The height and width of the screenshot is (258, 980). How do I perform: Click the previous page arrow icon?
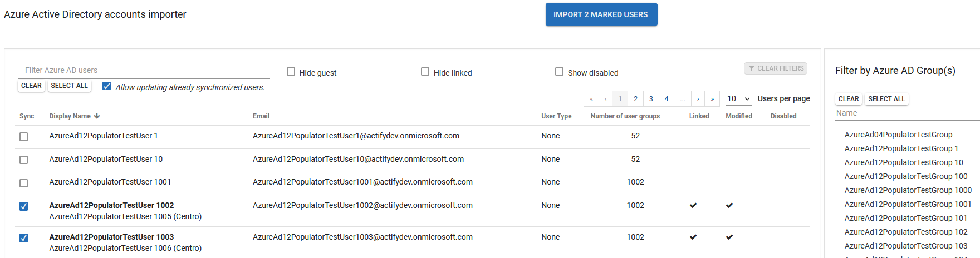click(605, 99)
